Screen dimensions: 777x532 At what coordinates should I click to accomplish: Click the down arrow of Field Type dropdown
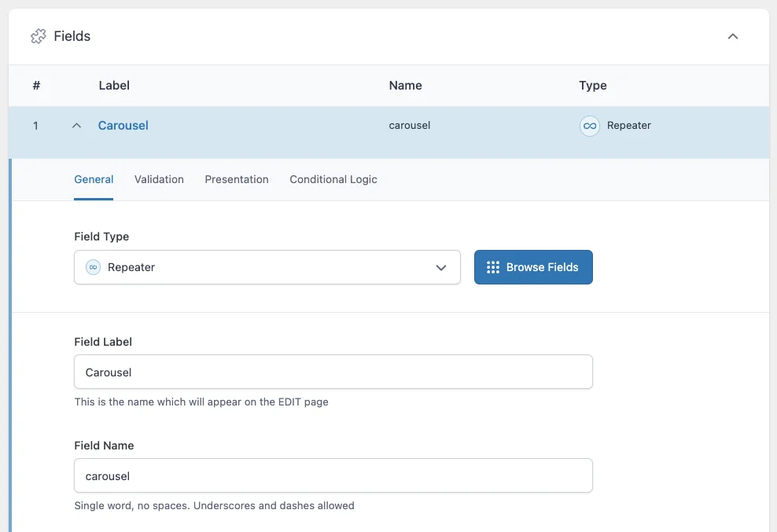(441, 268)
